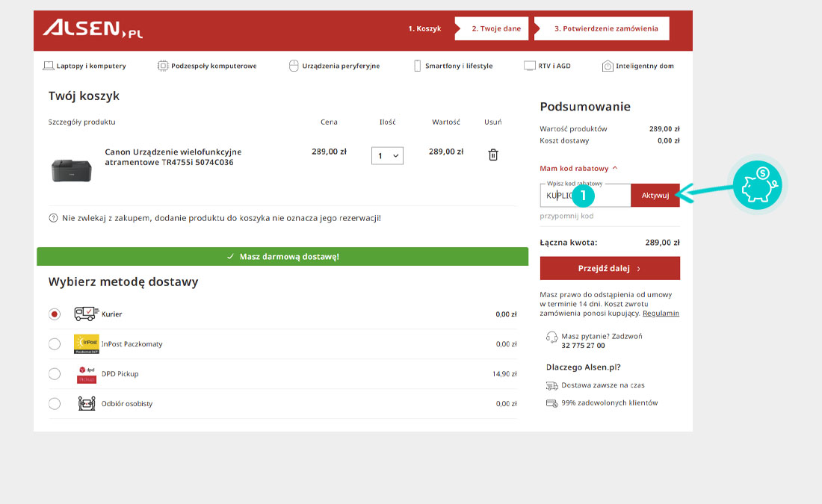The width and height of the screenshot is (822, 504).
Task: Open the quantity dropdown for the Canon printer
Action: (387, 155)
